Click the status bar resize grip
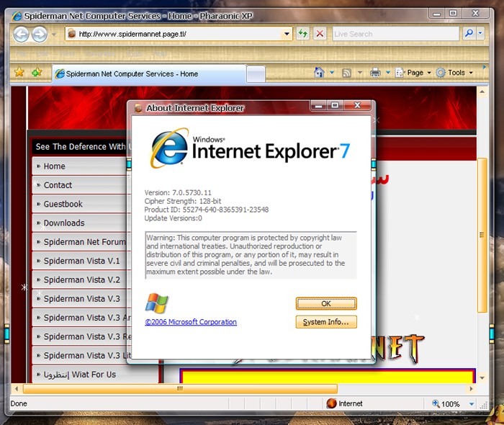 pyautogui.click(x=483, y=405)
